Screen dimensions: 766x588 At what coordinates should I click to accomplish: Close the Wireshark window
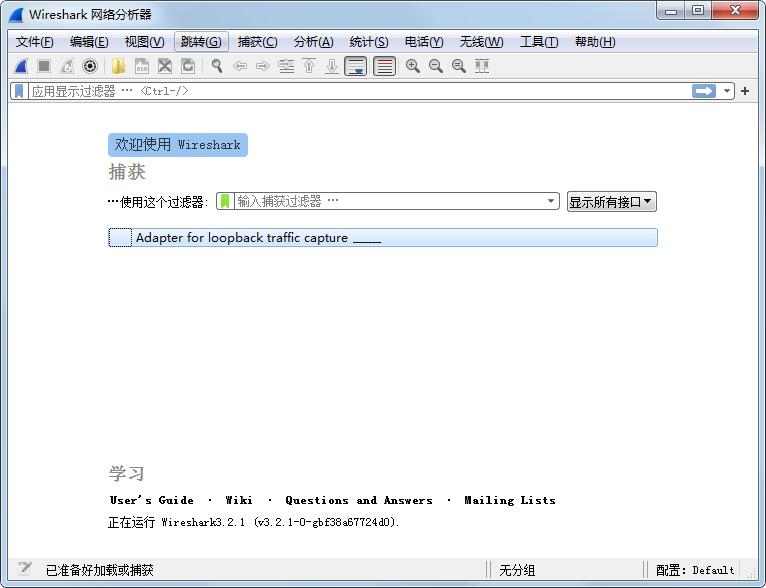(735, 11)
